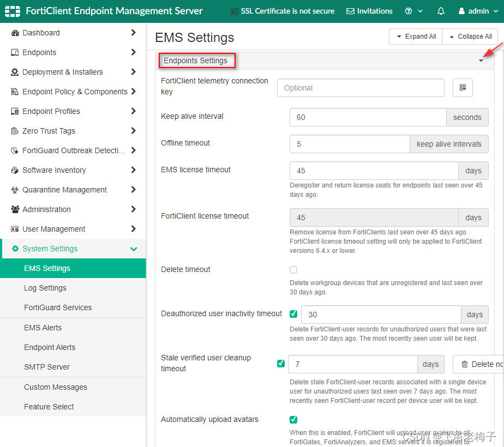Click the Keep alive interval field
The height and width of the screenshot is (447, 504).
[x=368, y=117]
